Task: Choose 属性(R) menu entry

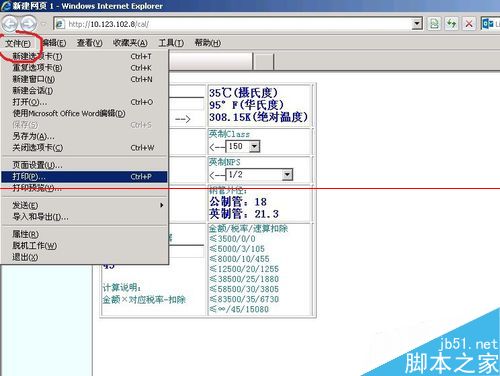Action: click(x=84, y=234)
